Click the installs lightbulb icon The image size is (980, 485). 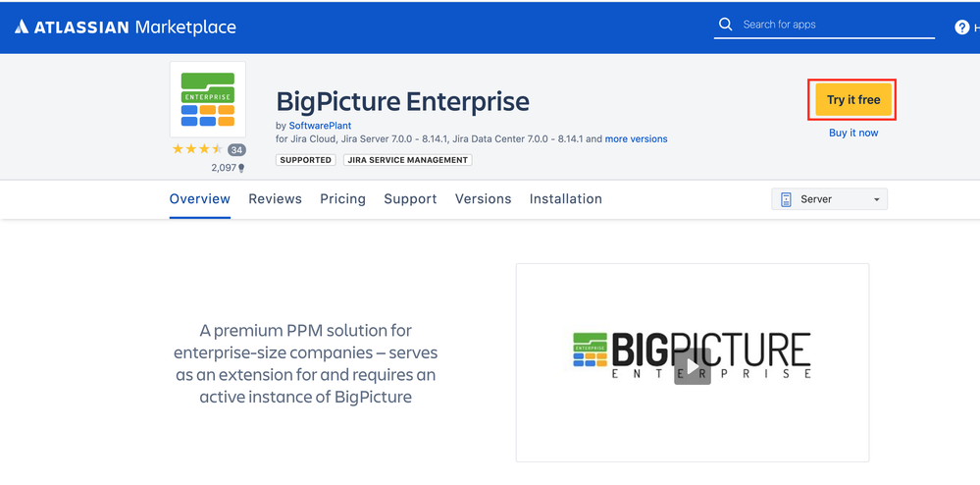click(x=241, y=168)
